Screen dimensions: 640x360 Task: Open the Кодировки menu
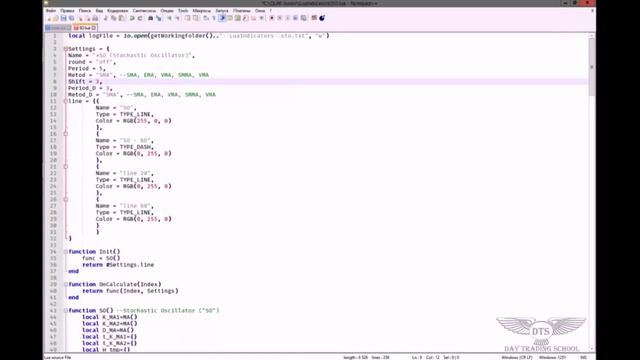118,11
